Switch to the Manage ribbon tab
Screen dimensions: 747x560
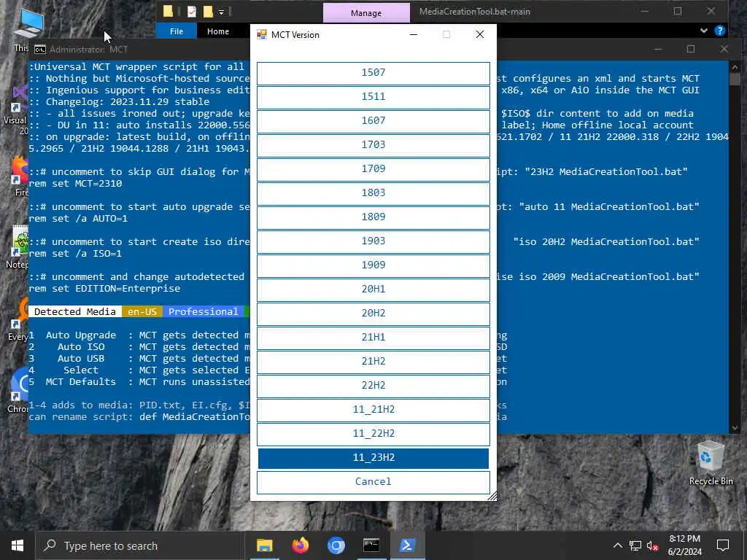click(366, 13)
